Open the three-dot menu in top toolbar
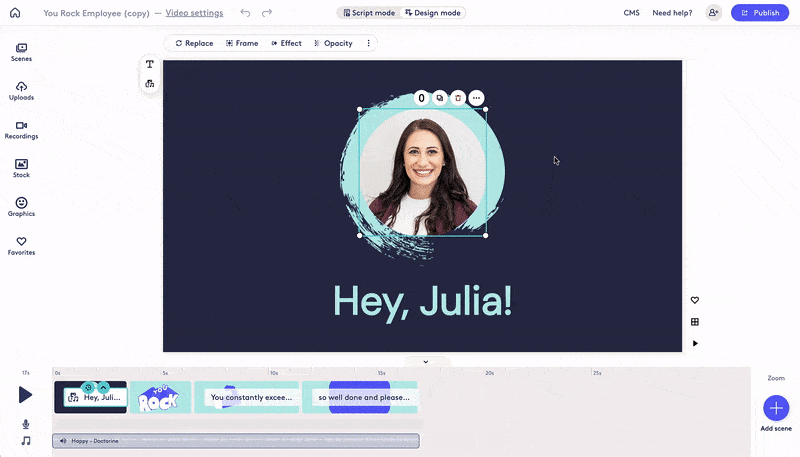 point(368,43)
